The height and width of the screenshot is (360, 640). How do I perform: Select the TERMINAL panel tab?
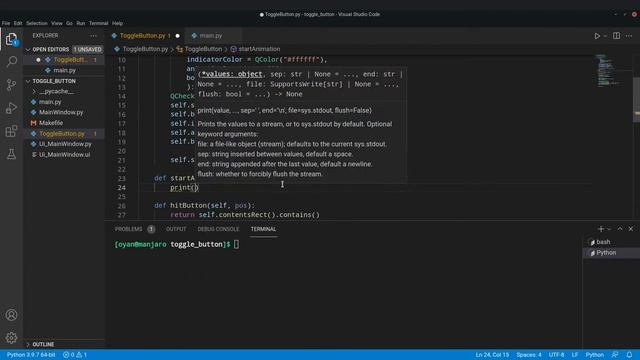[x=263, y=229]
